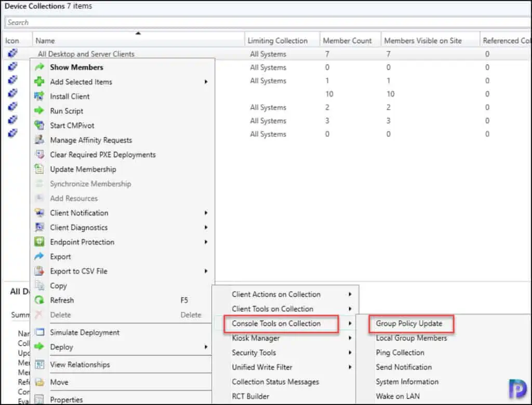Click the Start CMPivot icon
532x405 pixels.
(x=39, y=125)
